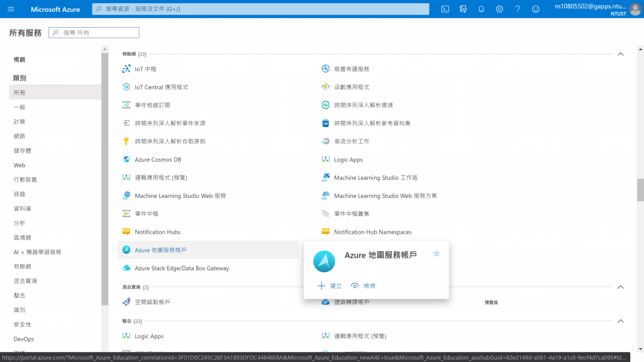Open the feedback smiley icon
Image resolution: width=644 pixels, height=362 pixels.
[536, 9]
